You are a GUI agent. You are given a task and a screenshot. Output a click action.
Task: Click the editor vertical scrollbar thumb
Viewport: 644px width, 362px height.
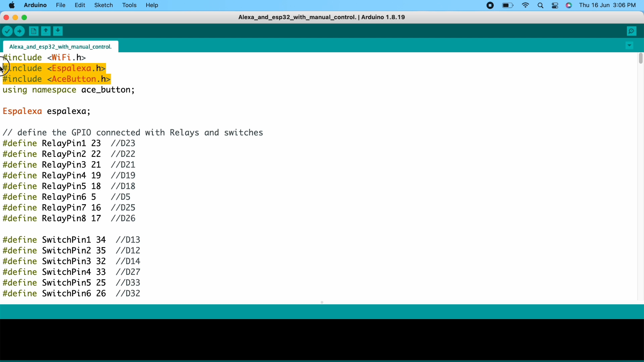tap(641, 59)
